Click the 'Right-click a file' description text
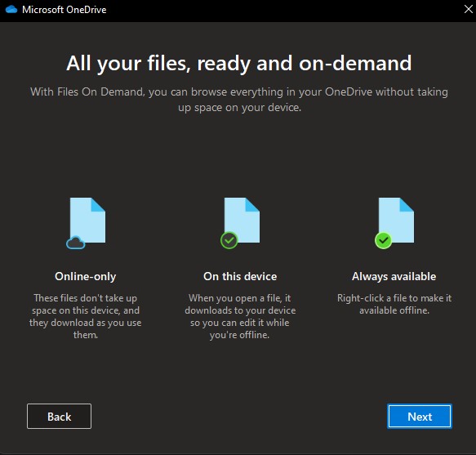Screen dimensions: 476x455 (x=394, y=304)
